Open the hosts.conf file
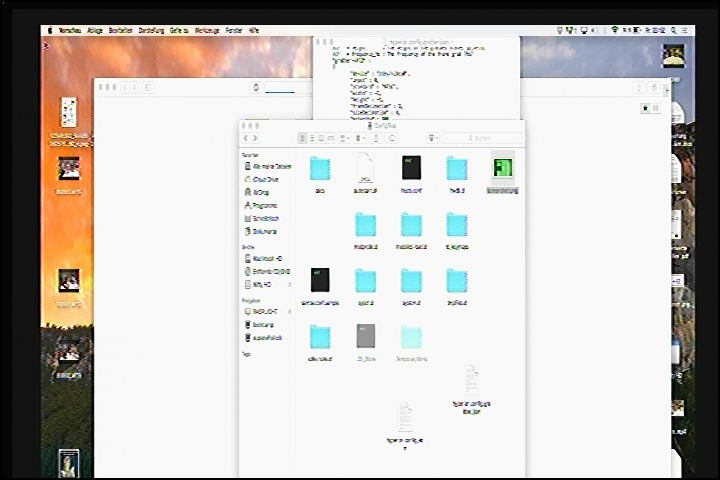 click(x=411, y=168)
